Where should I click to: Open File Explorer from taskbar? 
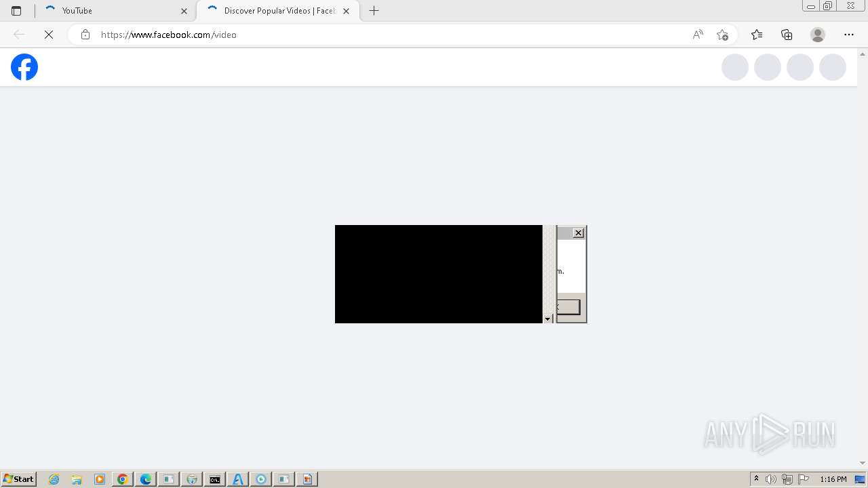point(77,479)
